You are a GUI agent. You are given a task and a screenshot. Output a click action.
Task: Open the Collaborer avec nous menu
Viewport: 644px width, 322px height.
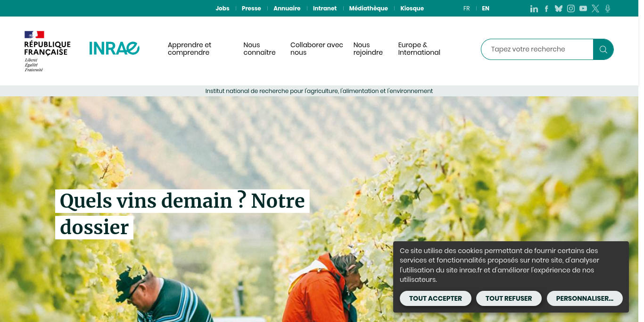click(317, 49)
